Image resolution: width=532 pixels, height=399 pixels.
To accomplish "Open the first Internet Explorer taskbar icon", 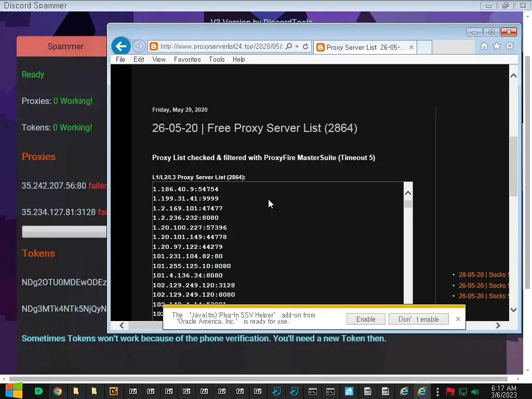I will (x=404, y=391).
